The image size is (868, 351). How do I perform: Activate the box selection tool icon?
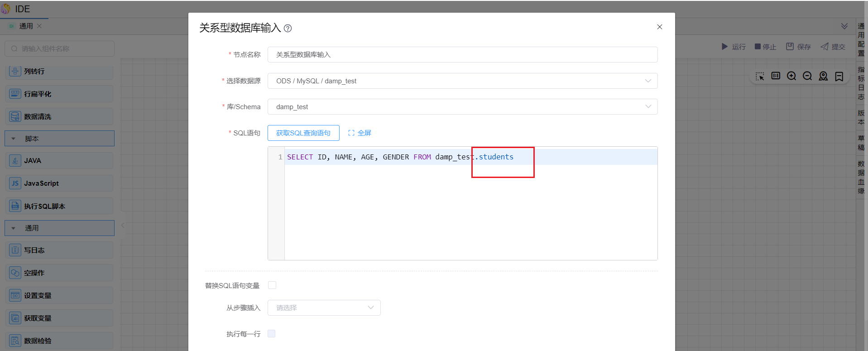[760, 76]
